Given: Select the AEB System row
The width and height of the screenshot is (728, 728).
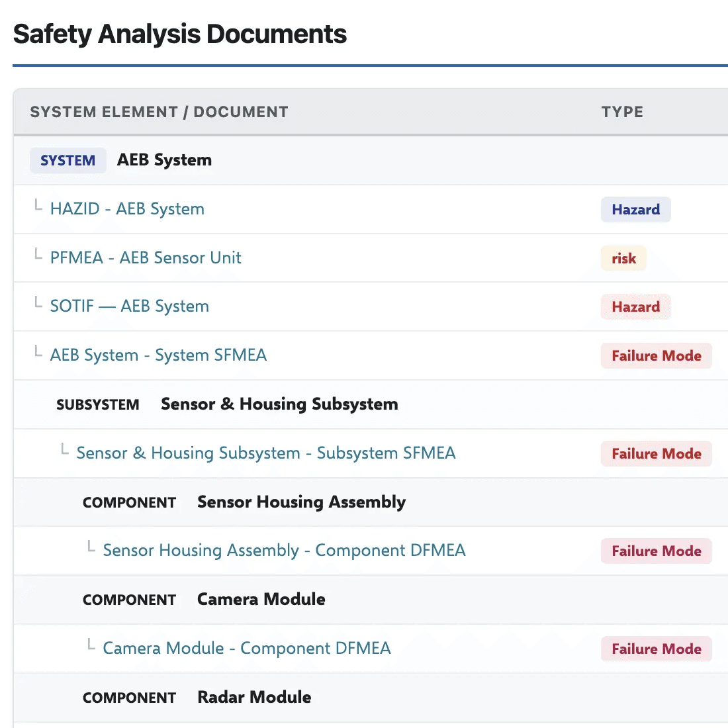Looking at the screenshot, I should click(371, 160).
